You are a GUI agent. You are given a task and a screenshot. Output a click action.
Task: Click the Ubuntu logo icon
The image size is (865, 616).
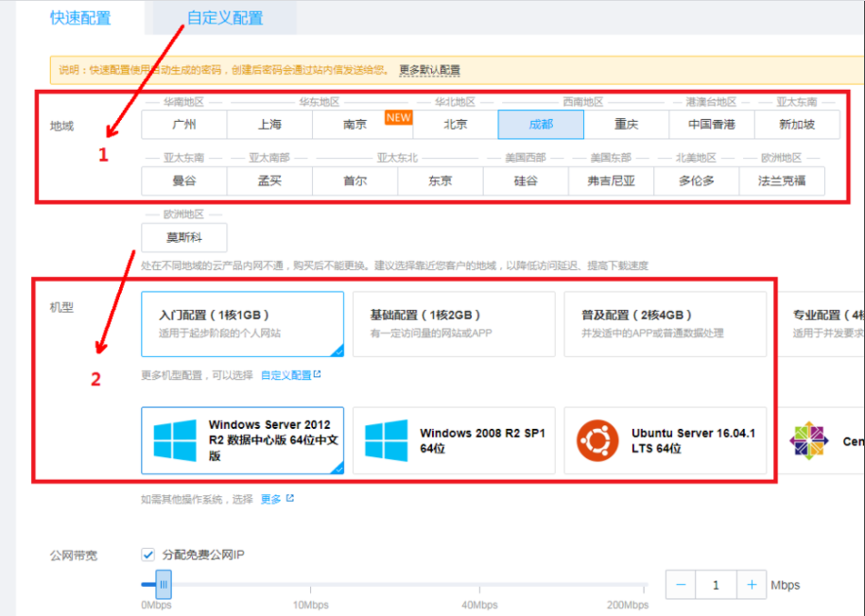click(597, 440)
